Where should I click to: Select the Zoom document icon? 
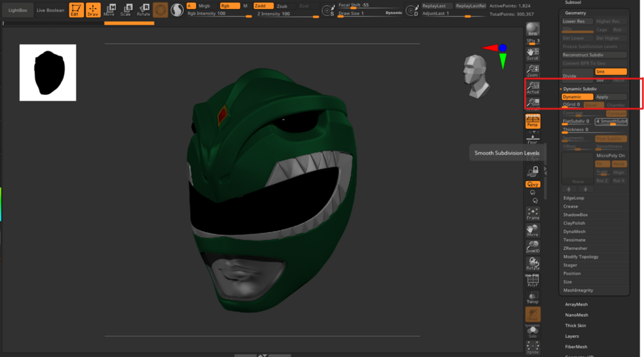533,71
